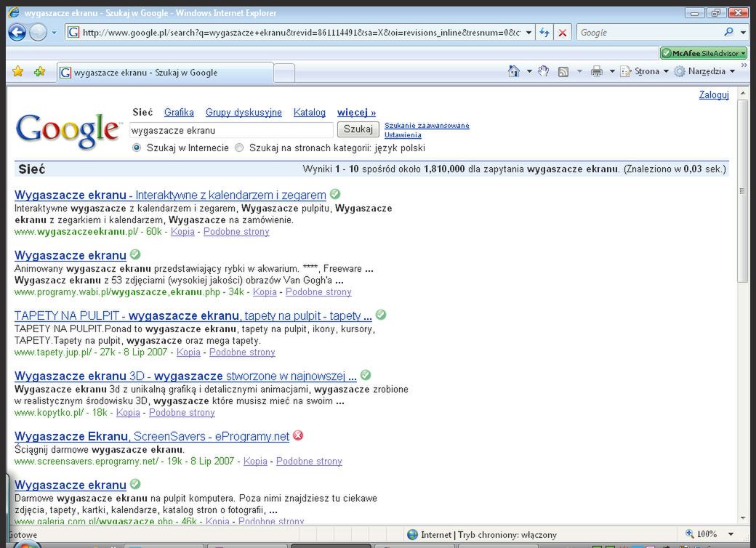Expand the zoom level dropdown arrow
Screen dimensions: 756x548
[731, 534]
